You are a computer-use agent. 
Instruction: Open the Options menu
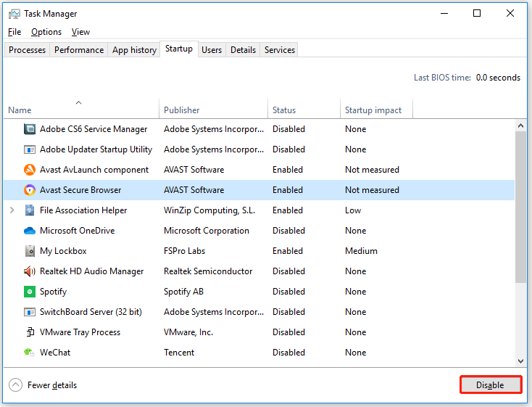46,32
